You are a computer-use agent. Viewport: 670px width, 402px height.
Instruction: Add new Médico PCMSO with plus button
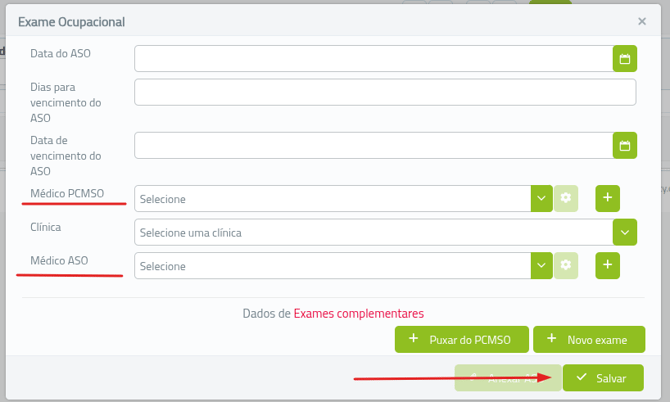click(608, 198)
